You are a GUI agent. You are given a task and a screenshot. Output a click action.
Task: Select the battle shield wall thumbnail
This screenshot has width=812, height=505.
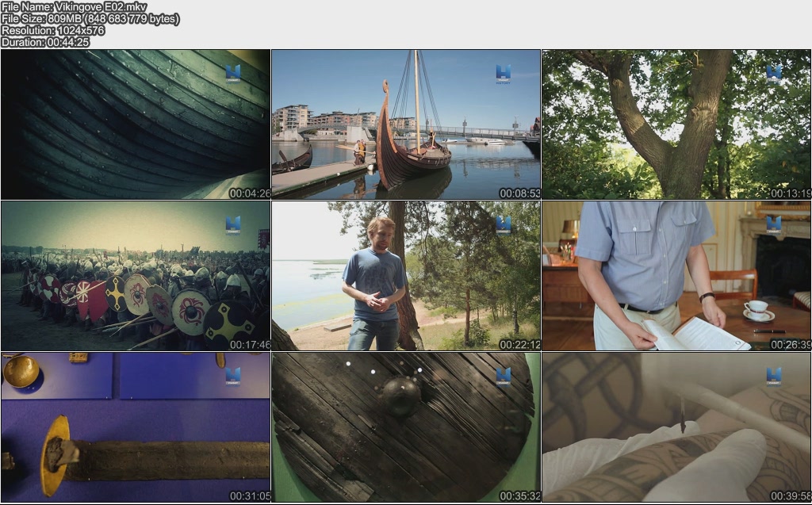click(x=135, y=276)
